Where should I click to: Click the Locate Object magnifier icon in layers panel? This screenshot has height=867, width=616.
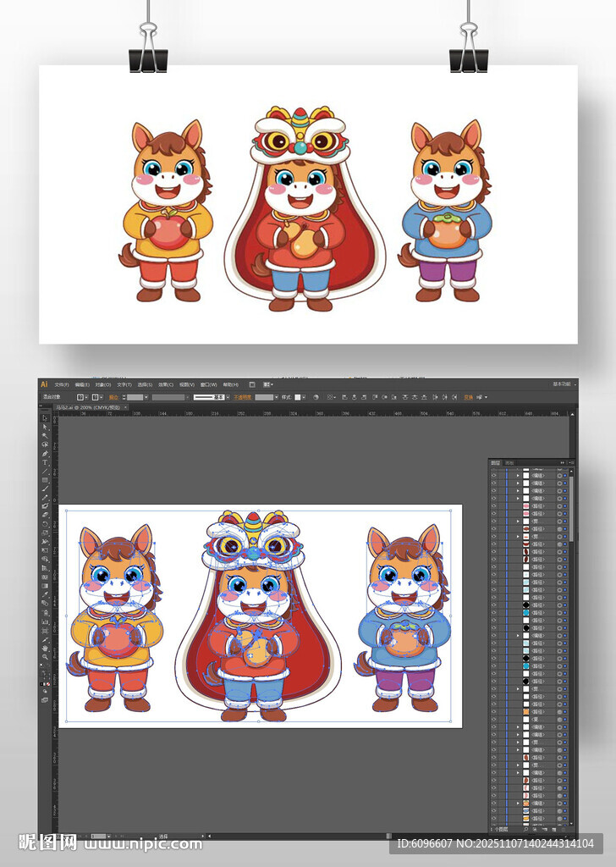click(x=525, y=829)
